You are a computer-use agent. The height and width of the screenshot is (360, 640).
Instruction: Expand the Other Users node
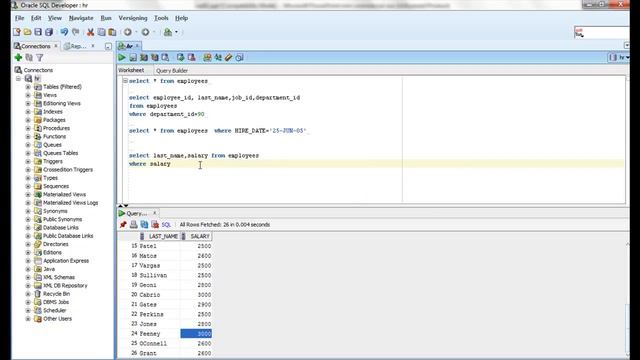pyautogui.click(x=28, y=319)
